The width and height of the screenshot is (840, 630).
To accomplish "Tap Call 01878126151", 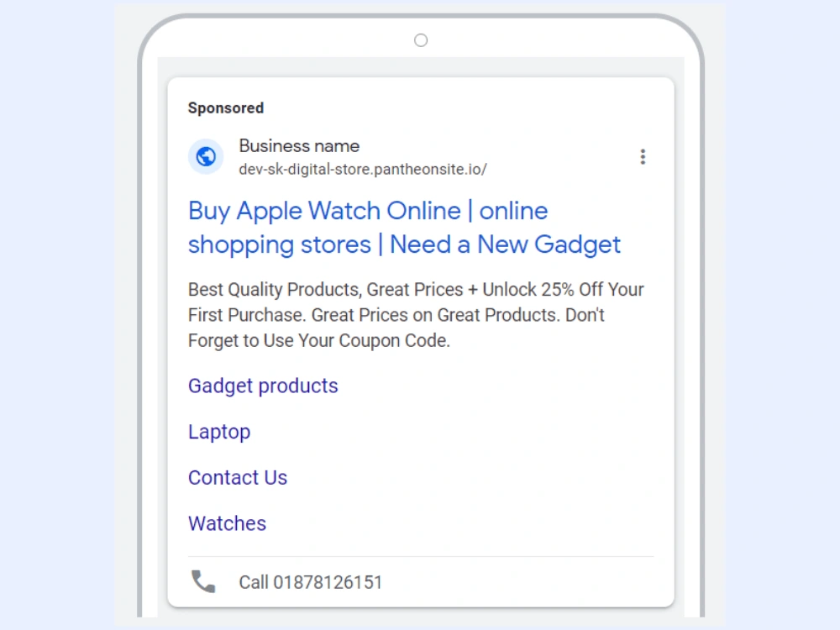I will (311, 582).
